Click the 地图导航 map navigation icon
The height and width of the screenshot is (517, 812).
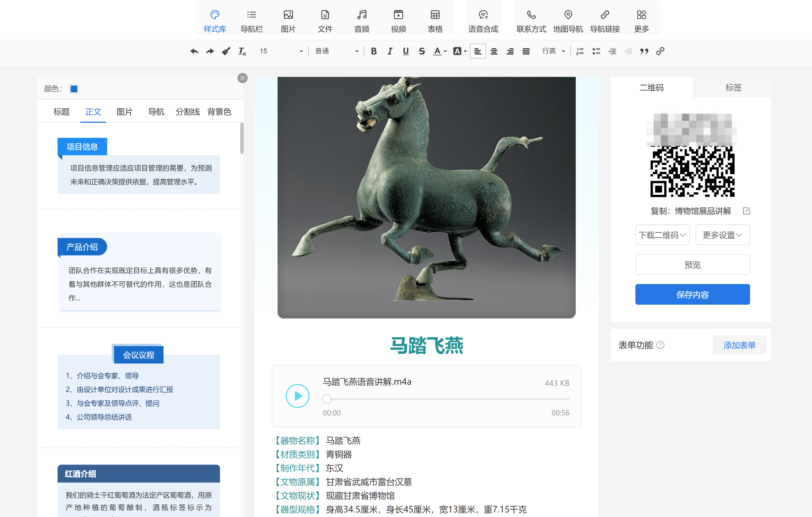[568, 20]
